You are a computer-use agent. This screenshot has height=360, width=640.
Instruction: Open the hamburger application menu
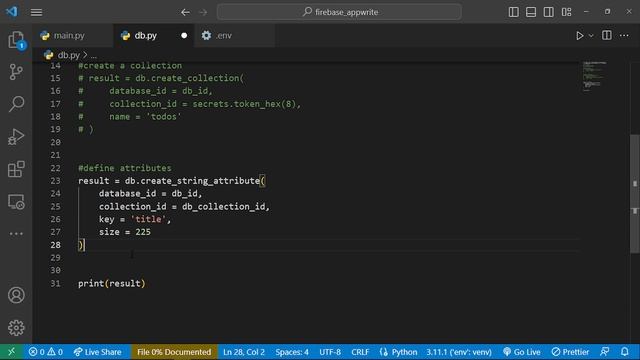[x=36, y=12]
